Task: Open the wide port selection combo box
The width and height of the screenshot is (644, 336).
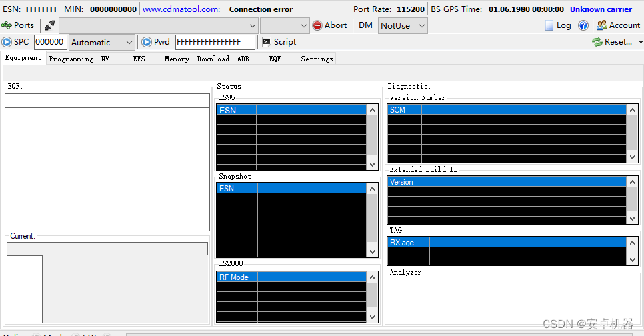Action: pyautogui.click(x=159, y=25)
